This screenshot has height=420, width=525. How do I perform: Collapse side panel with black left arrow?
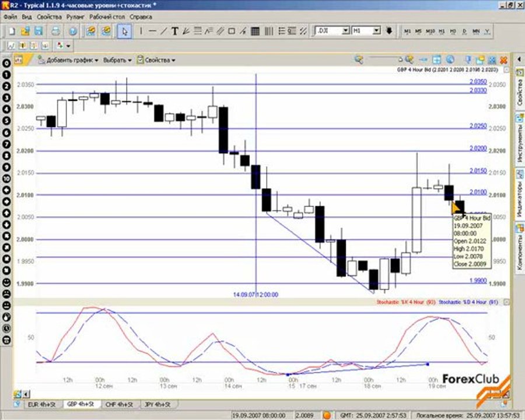click(520, 60)
